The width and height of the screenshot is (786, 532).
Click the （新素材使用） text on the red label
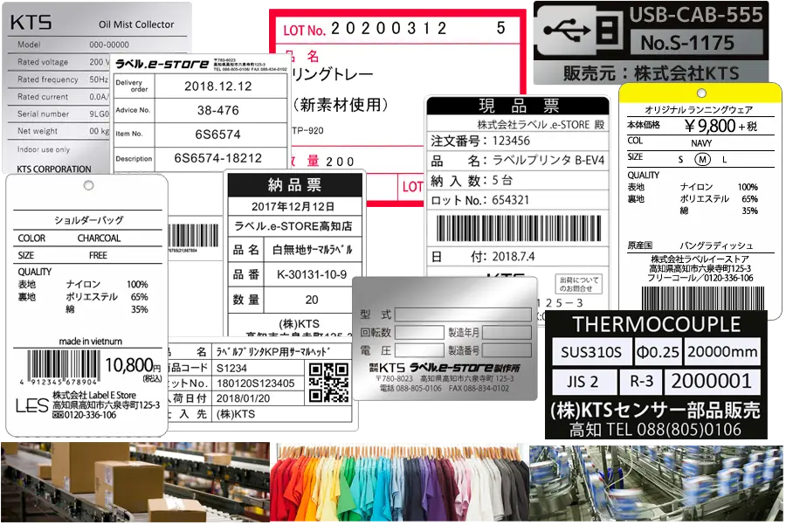341,104
